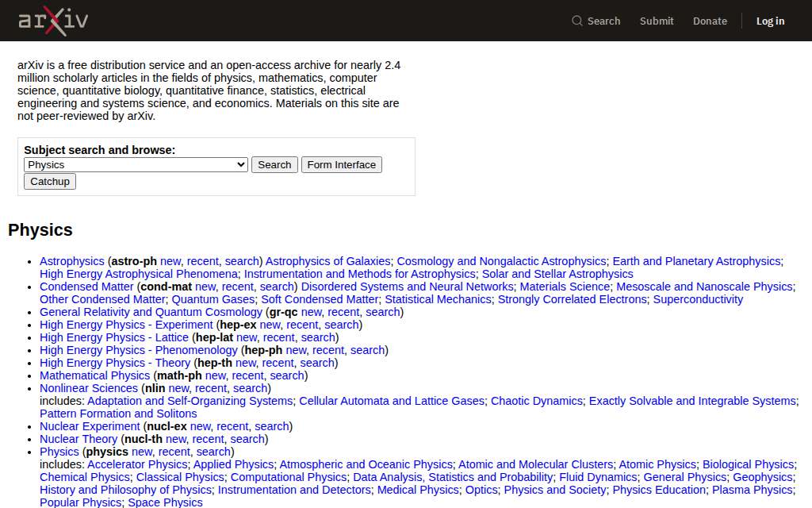Viewport: 812px width, 508px height.
Task: Open the Astrophysics category link
Action: 72,261
